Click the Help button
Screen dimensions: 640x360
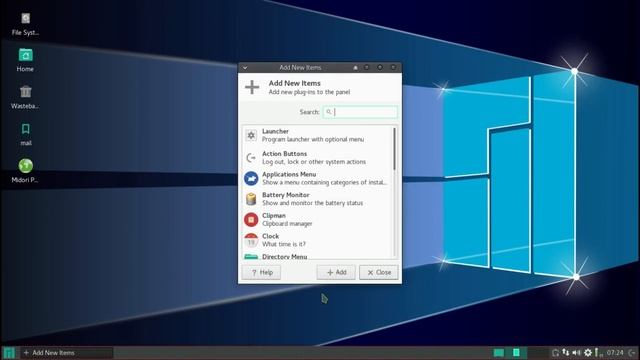click(x=261, y=272)
